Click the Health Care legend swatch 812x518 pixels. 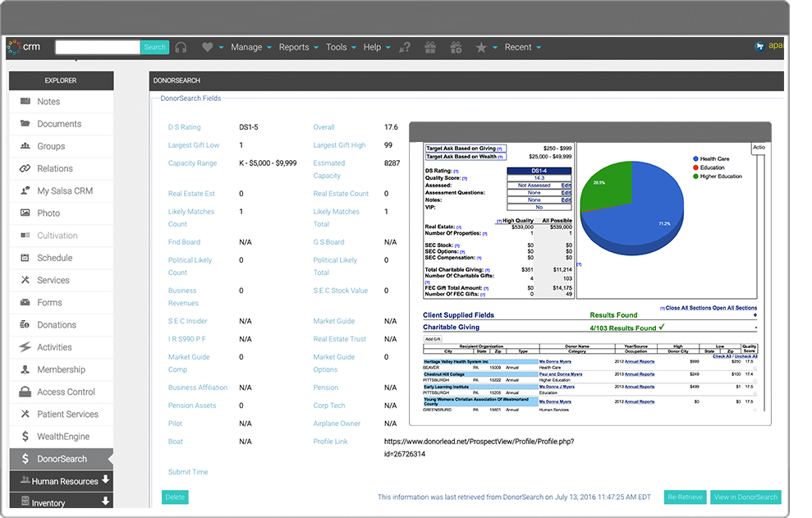pos(695,159)
